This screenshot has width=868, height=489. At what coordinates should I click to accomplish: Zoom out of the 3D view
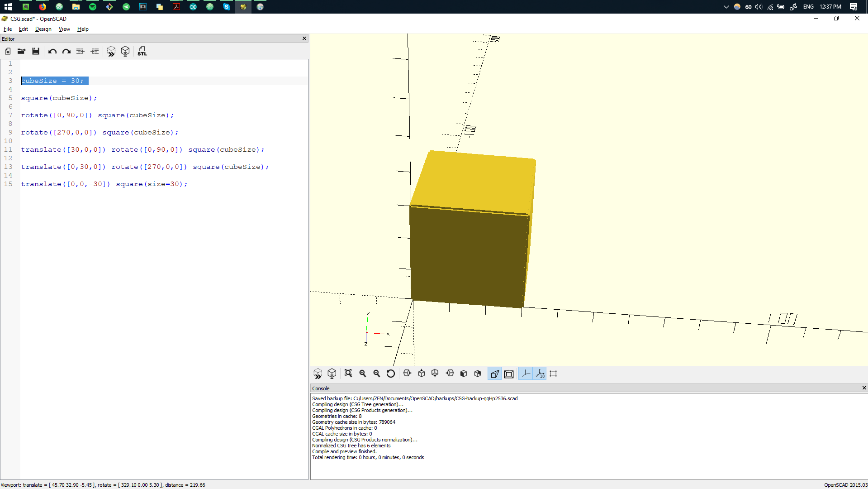pos(377,374)
